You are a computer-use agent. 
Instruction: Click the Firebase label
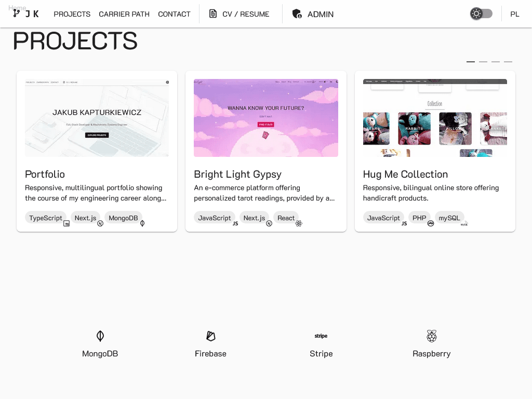point(211,353)
